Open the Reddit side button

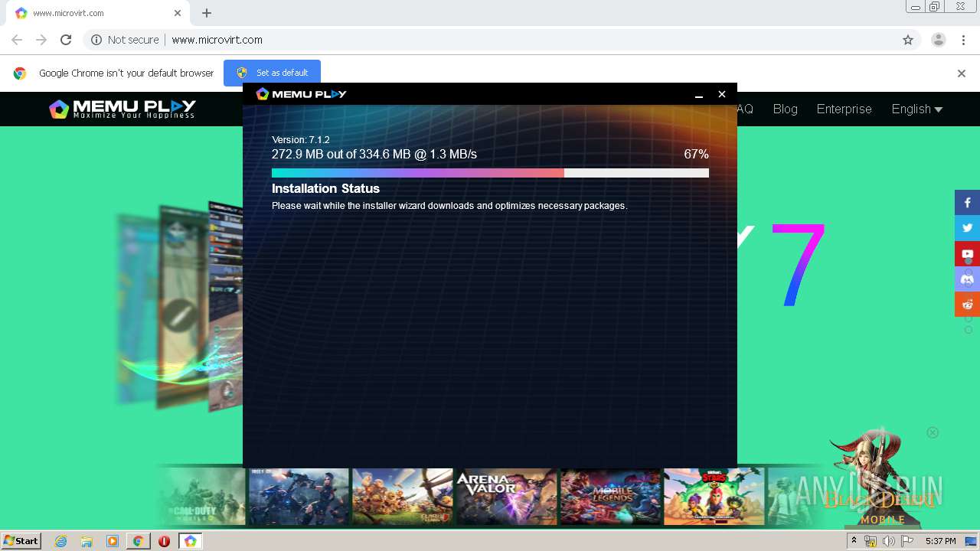pos(967,304)
